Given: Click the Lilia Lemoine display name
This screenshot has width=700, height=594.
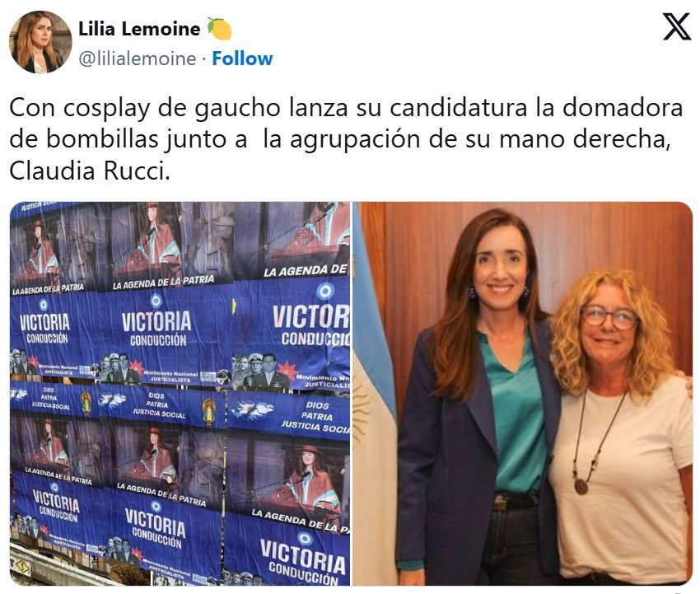Looking at the screenshot, I should click(139, 29).
